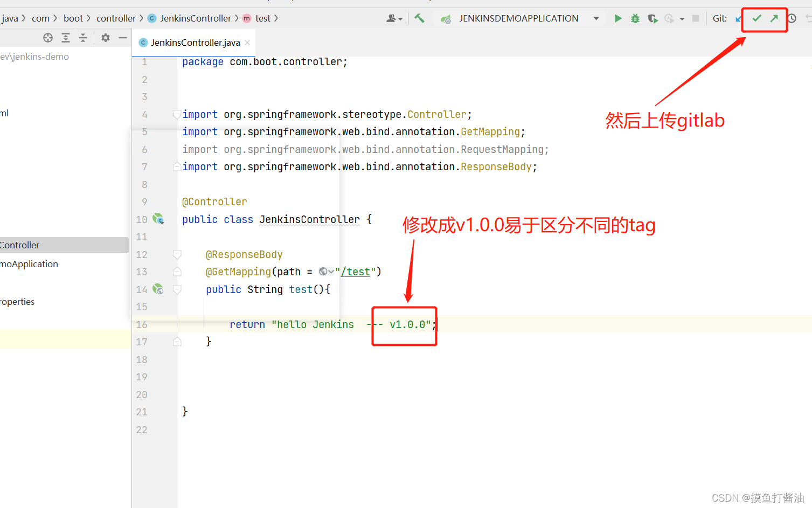This screenshot has height=508, width=812.
Task: Select the com breadcrumb item
Action: click(40, 18)
